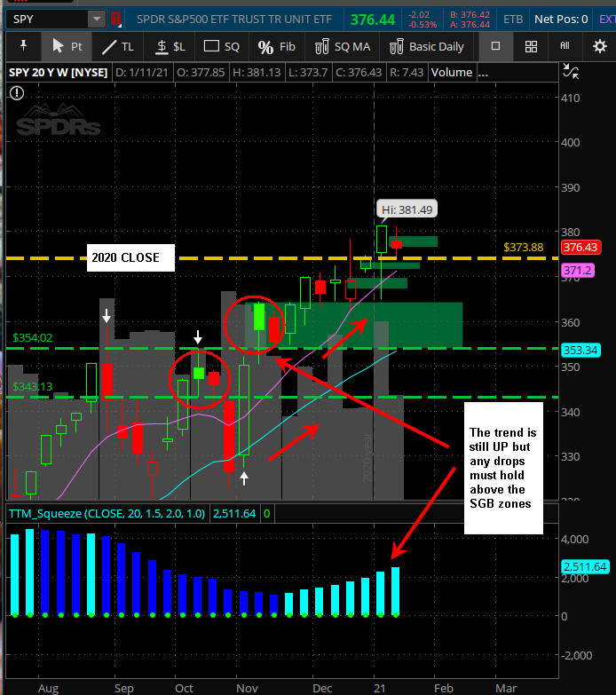The width and height of the screenshot is (616, 695).
Task: Click the C: 376.43 close value in header
Action: (x=358, y=72)
